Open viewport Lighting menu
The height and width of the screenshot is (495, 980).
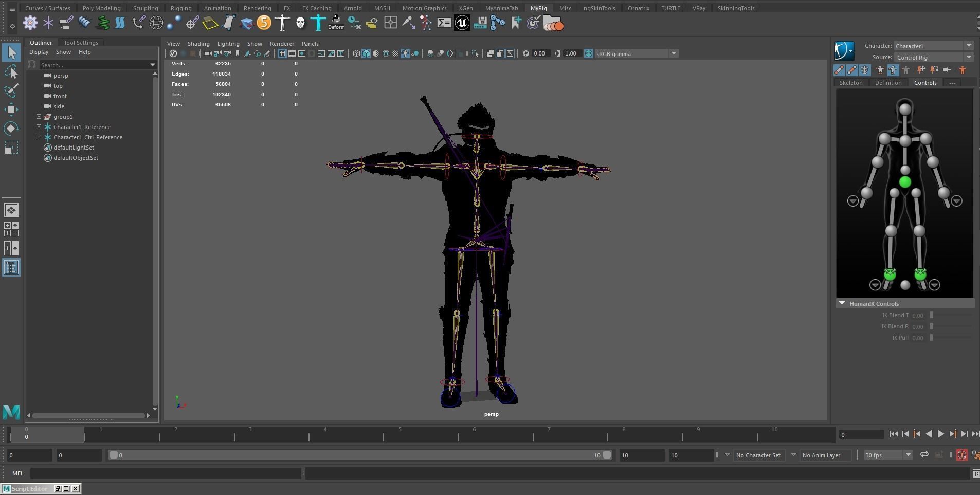(x=228, y=44)
